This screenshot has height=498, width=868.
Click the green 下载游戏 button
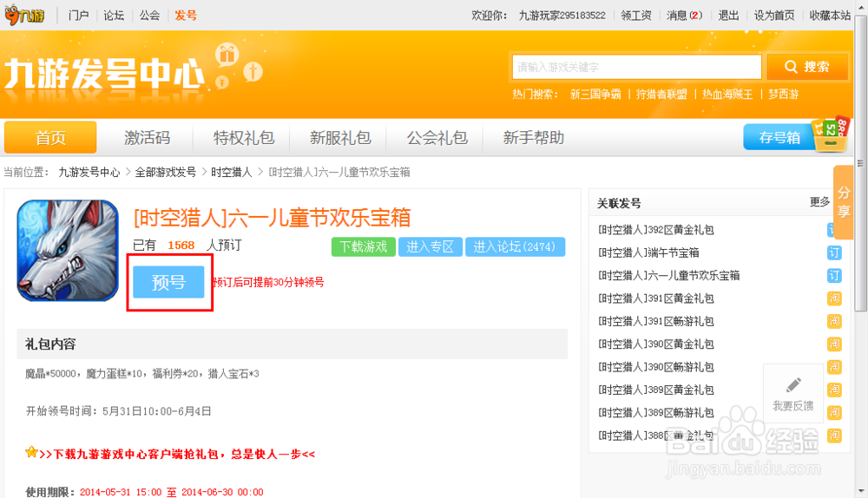(363, 246)
